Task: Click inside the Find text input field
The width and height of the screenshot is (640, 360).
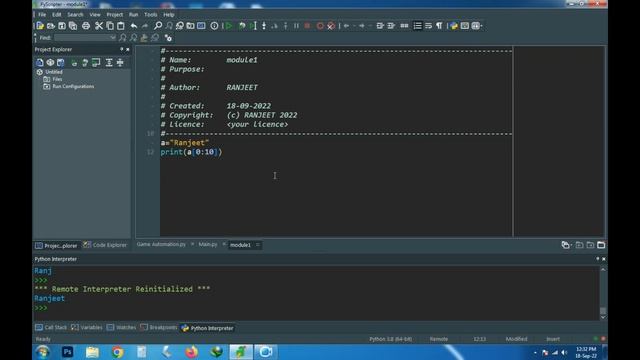Action: (x=82, y=38)
